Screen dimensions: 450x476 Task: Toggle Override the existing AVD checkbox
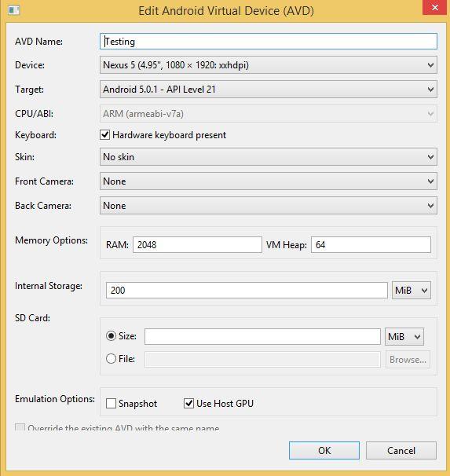(x=20, y=427)
